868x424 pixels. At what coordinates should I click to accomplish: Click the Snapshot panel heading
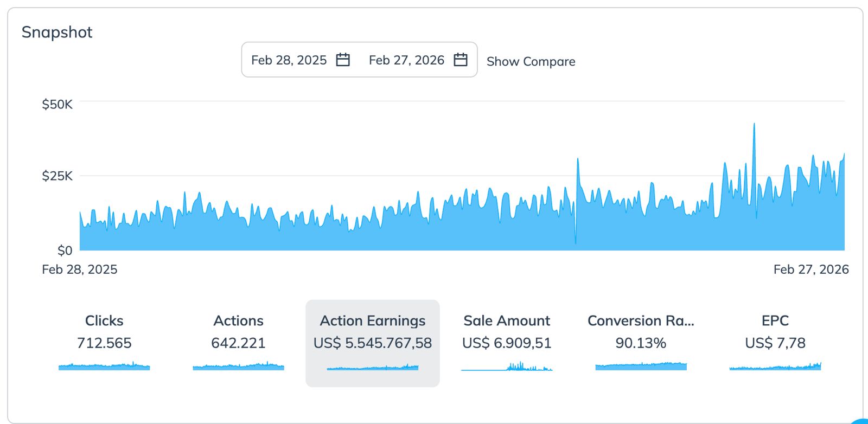[57, 32]
